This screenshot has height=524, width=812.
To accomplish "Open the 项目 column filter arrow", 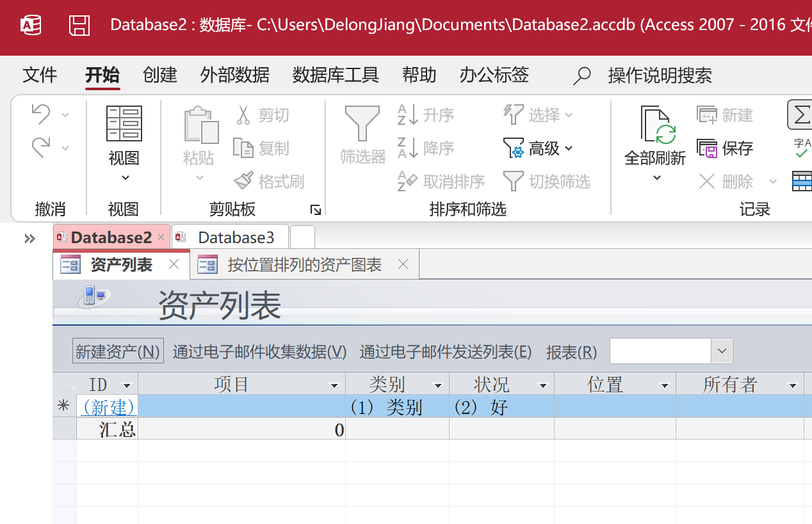I will pyautogui.click(x=334, y=385).
